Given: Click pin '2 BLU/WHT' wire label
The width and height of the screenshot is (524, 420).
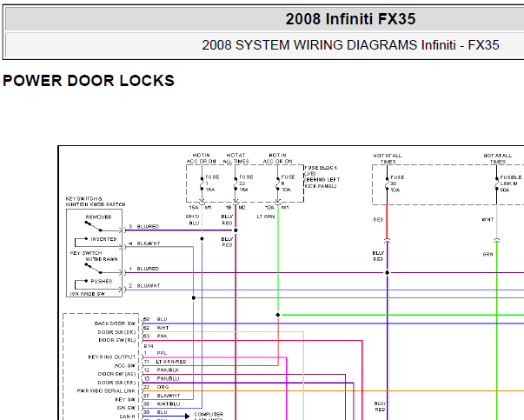Looking at the screenshot, I should tap(144, 285).
